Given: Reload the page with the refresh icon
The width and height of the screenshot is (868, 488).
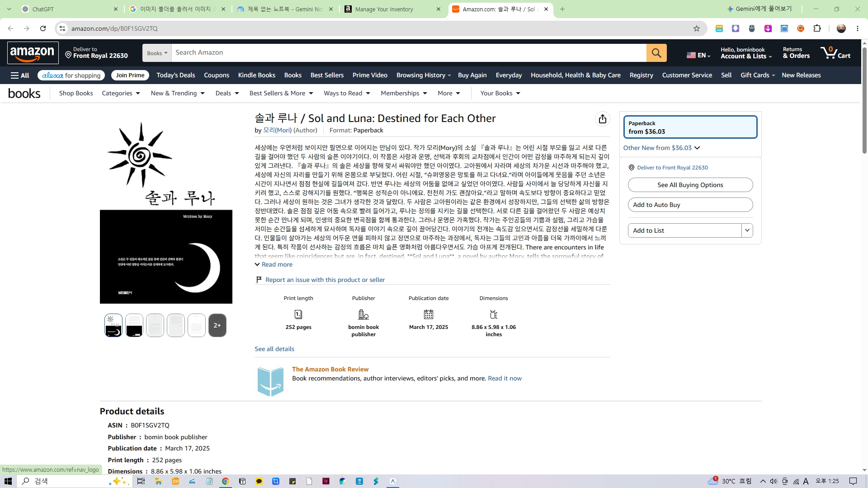Looking at the screenshot, I should 43,28.
